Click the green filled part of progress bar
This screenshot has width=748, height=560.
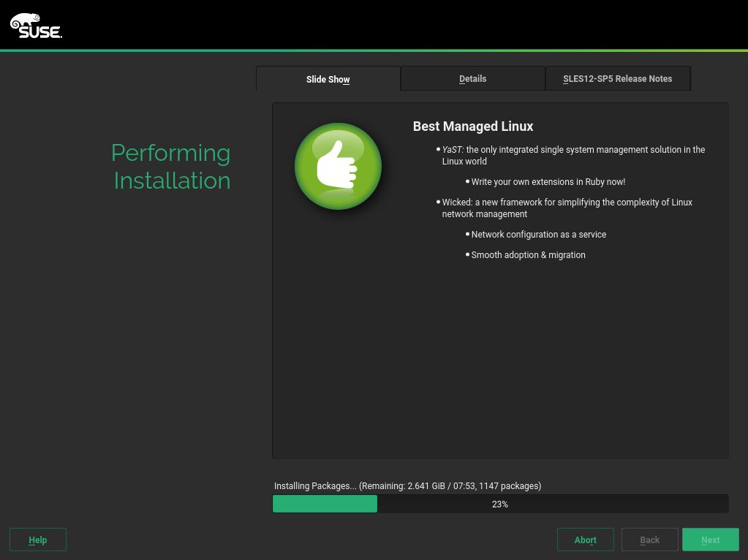[325, 504]
